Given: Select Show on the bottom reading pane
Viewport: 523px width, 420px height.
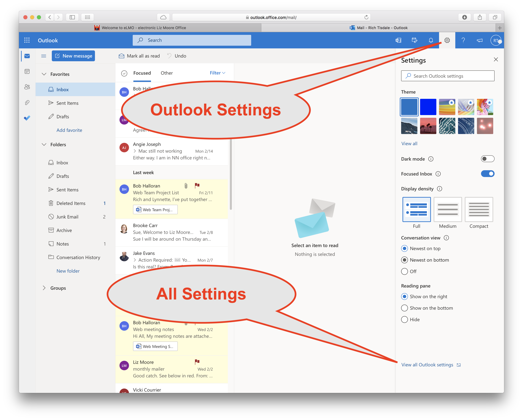Looking at the screenshot, I should [404, 308].
